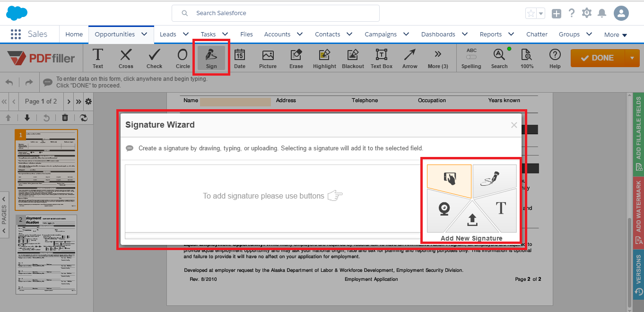The image size is (644, 312).
Task: Open the More navigation dropdown
Action: click(x=616, y=35)
